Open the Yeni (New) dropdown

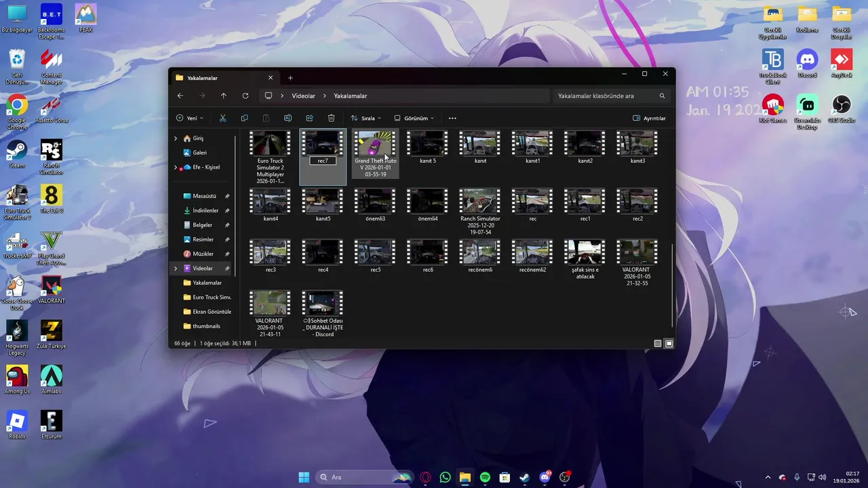click(x=190, y=118)
